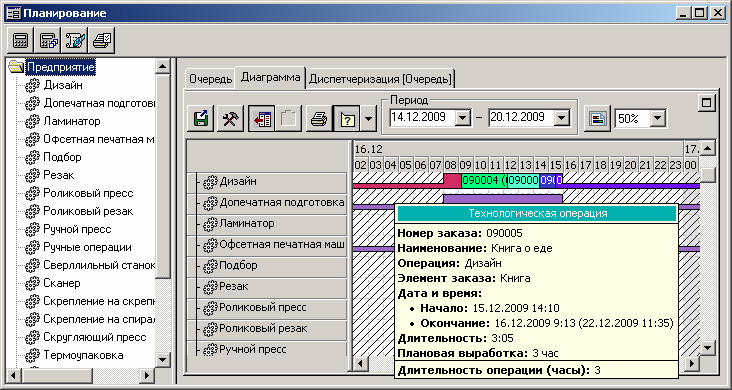Click the Дизайн row header in the diagram

click(267, 182)
